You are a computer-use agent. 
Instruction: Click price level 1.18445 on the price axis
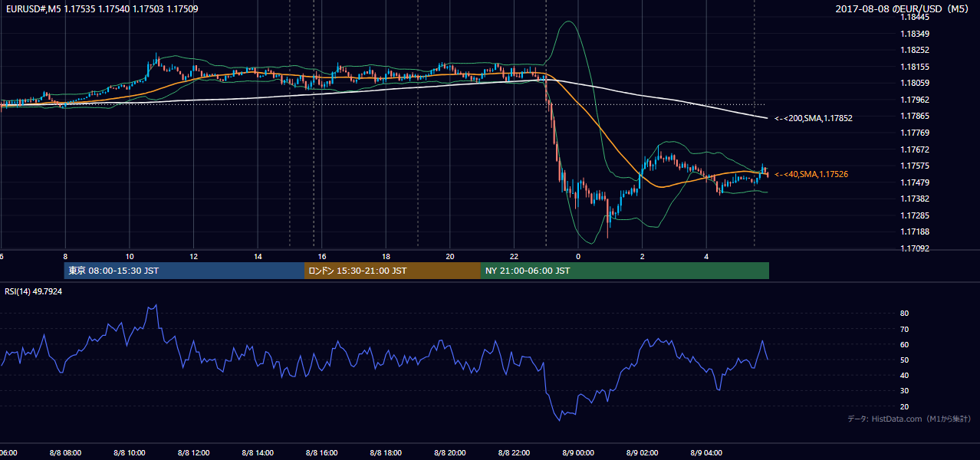[915, 18]
